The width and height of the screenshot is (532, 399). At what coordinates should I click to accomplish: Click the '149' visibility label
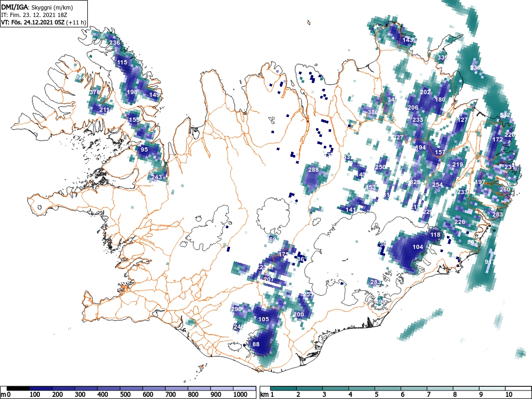coord(154,95)
